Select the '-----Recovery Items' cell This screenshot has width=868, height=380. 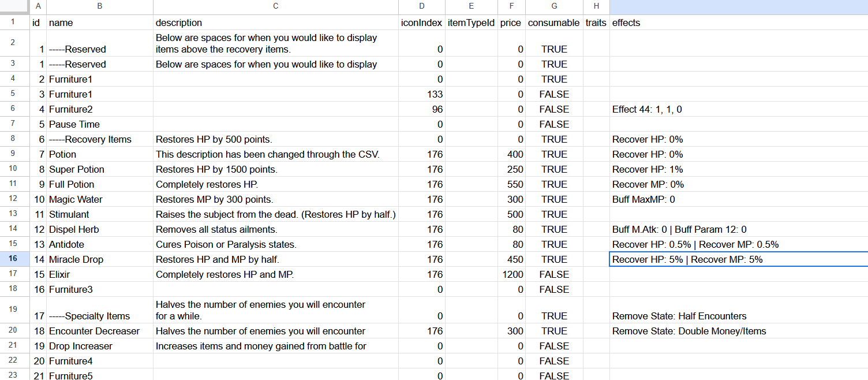click(x=100, y=139)
